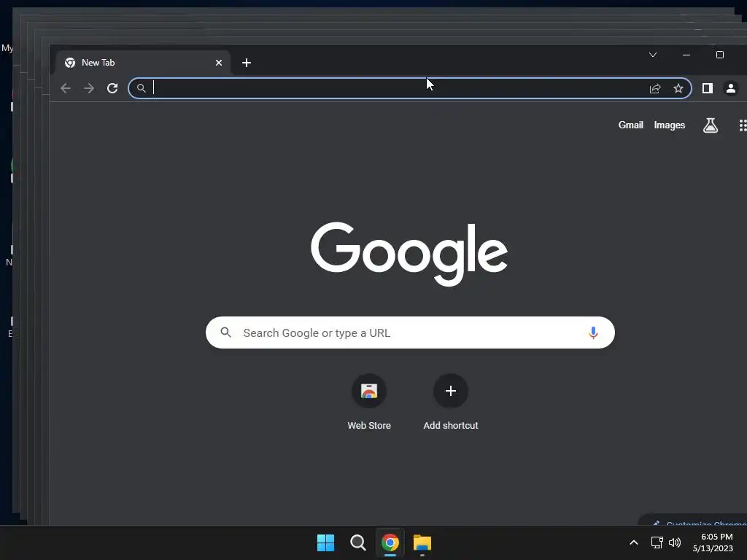Expand the tab search chevron
Viewport: 747px width, 560px height.
click(x=653, y=55)
